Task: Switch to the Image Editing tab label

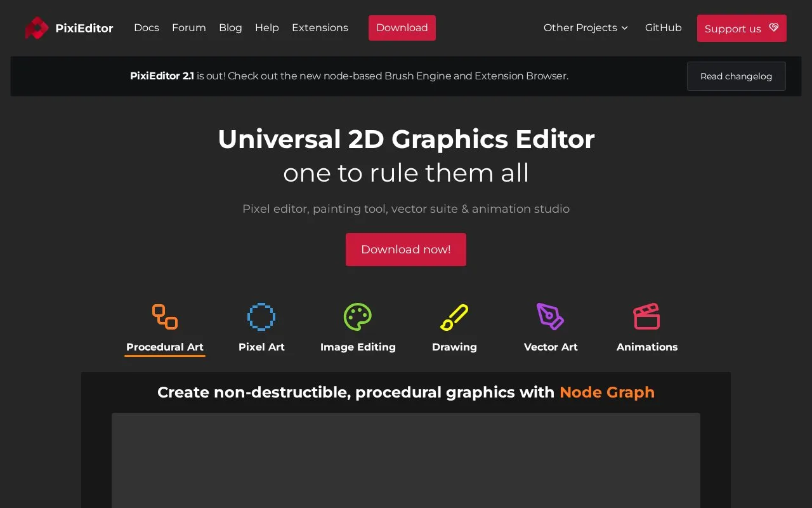Action: click(358, 347)
